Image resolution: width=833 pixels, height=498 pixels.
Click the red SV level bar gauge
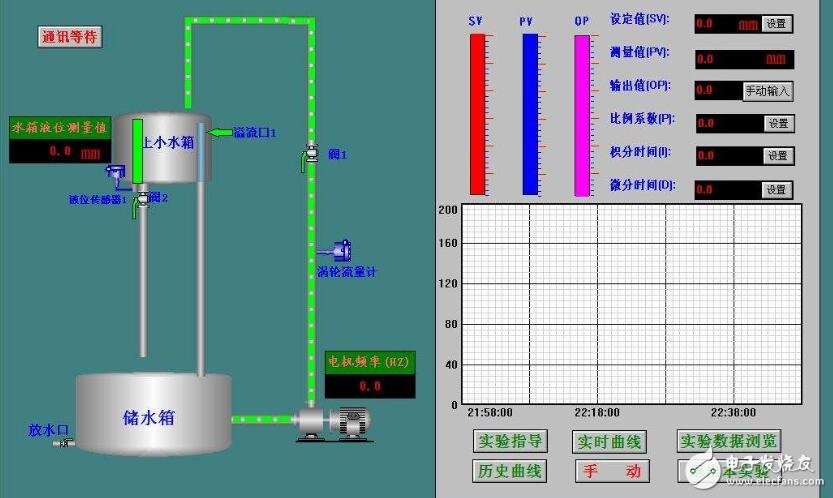(x=477, y=114)
